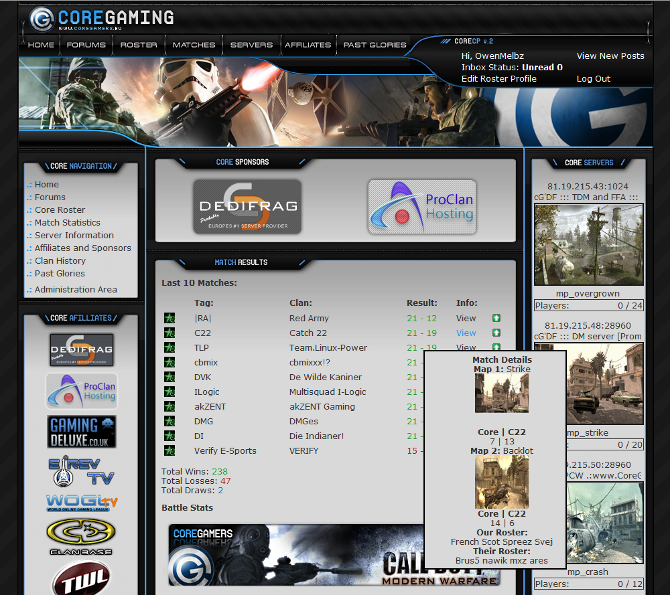Click mp_crash server map image
The height and width of the screenshot is (595, 670).
(605, 523)
